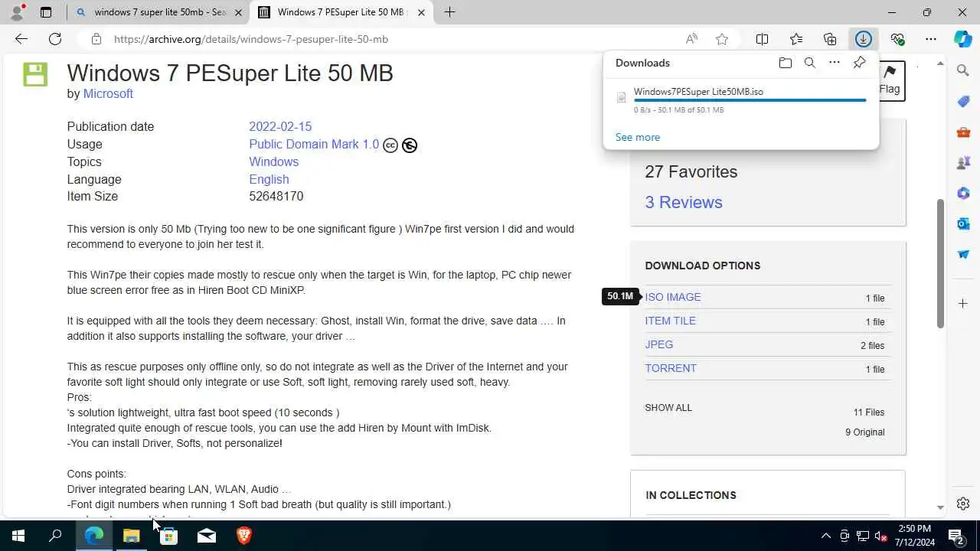Image resolution: width=980 pixels, height=551 pixels.
Task: Open tab actions menu icon
Action: [x=46, y=12]
